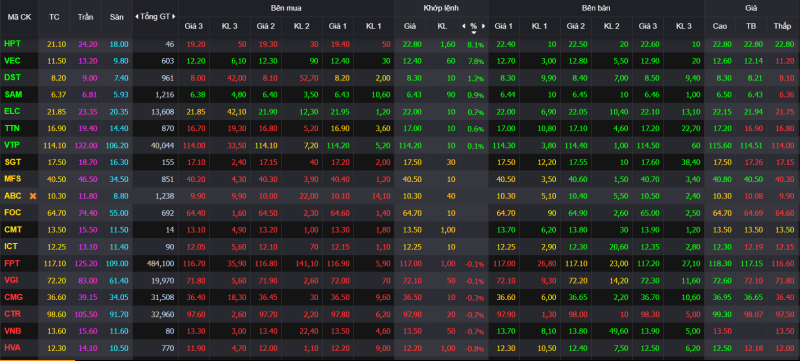
Task: Click the Bên bán group header
Action: coord(596,8)
